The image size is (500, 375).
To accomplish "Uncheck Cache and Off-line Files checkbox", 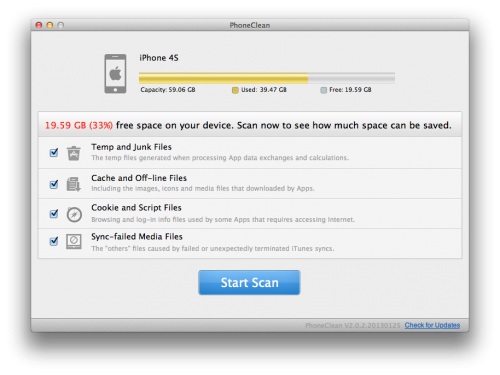I will point(54,184).
